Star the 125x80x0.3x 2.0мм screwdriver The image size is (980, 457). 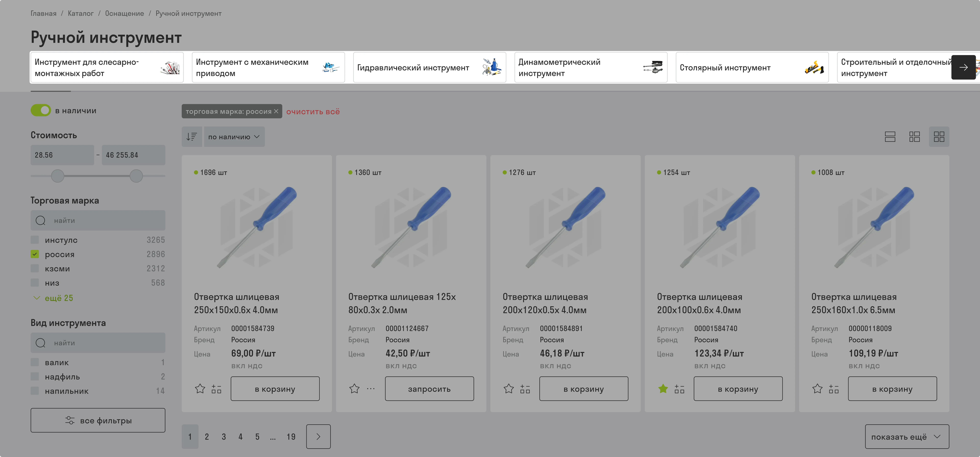tap(354, 389)
